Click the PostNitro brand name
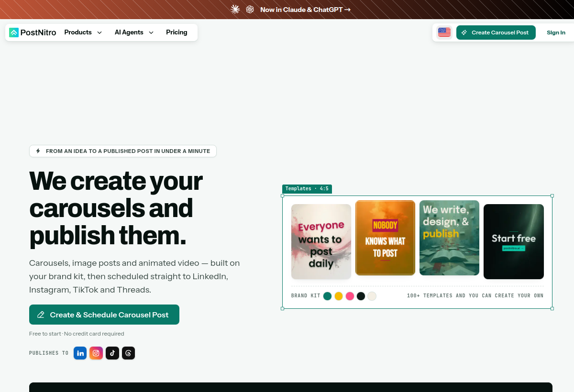This screenshot has height=392, width=574. (38, 33)
